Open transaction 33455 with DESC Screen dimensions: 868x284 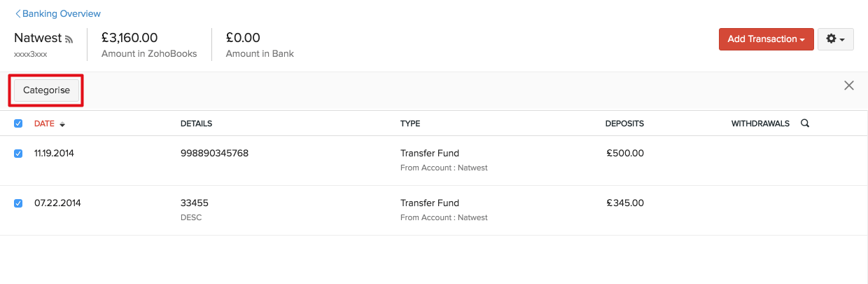click(x=195, y=203)
